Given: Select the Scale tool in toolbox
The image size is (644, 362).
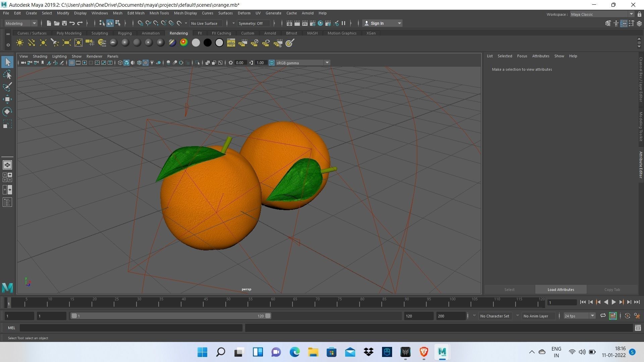Looking at the screenshot, I should click(x=7, y=124).
